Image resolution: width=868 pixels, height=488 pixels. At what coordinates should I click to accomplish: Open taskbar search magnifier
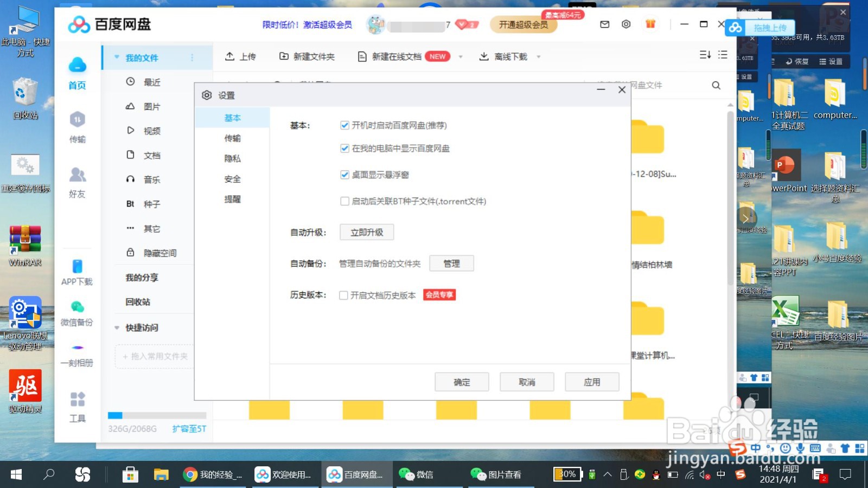pos(49,474)
